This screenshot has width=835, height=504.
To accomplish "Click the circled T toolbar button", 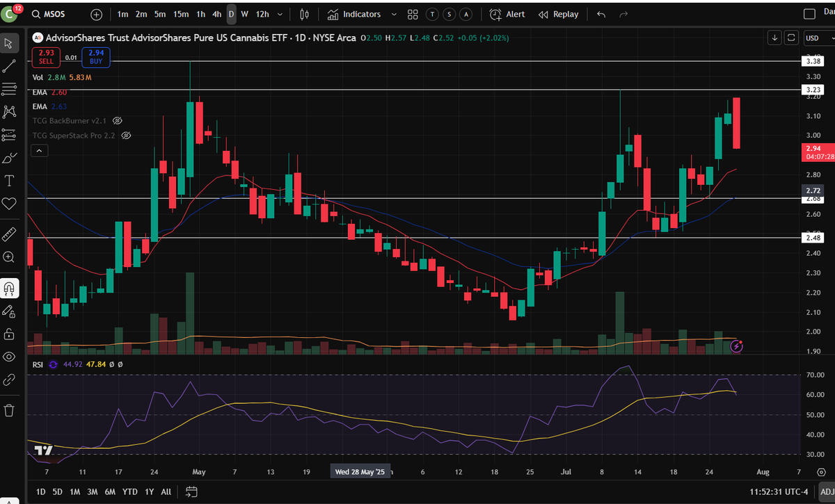I will pyautogui.click(x=432, y=14).
